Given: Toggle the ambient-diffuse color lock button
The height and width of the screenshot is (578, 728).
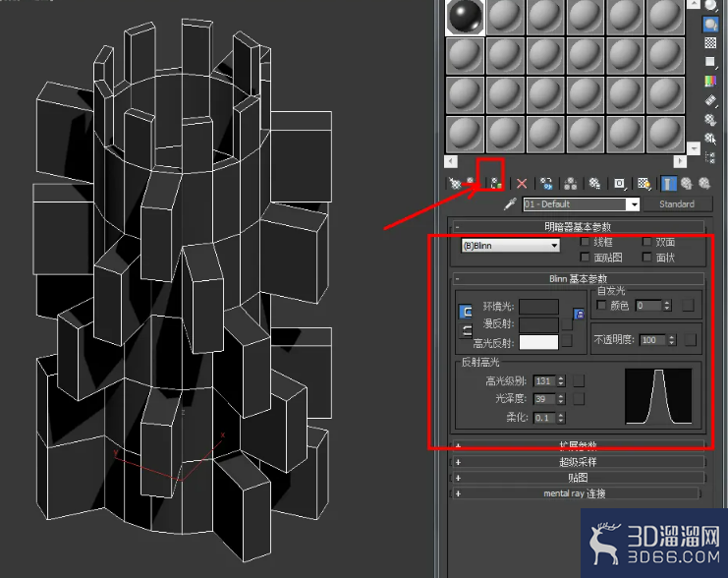Looking at the screenshot, I should coord(466,312).
